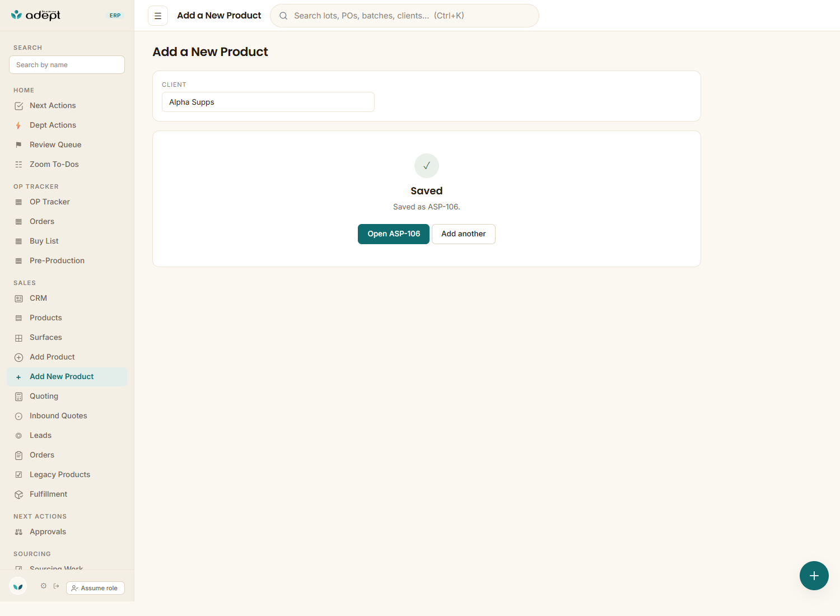Click the Surfaces grid icon
Image resolution: width=840 pixels, height=616 pixels.
tap(18, 338)
